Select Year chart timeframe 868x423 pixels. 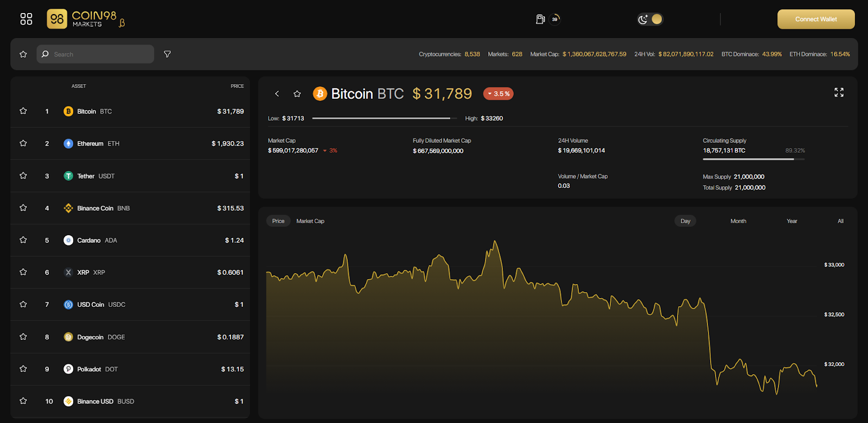(x=792, y=221)
